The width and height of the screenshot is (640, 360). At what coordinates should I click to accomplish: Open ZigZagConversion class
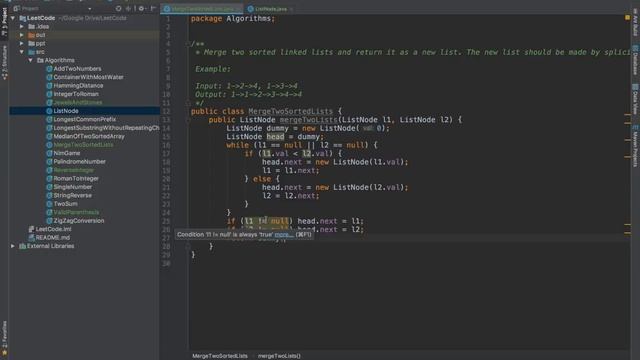point(79,221)
